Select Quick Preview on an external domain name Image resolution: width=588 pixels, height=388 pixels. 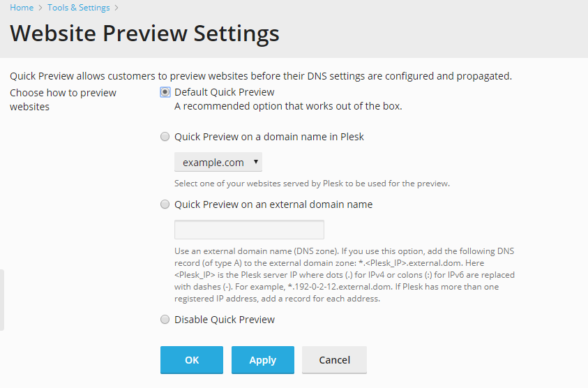tap(165, 204)
